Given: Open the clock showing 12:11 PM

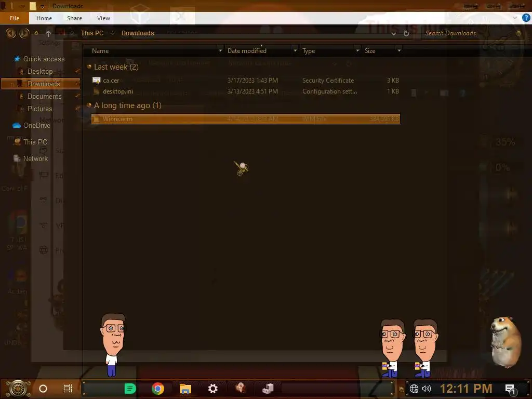Looking at the screenshot, I should click(x=466, y=389).
